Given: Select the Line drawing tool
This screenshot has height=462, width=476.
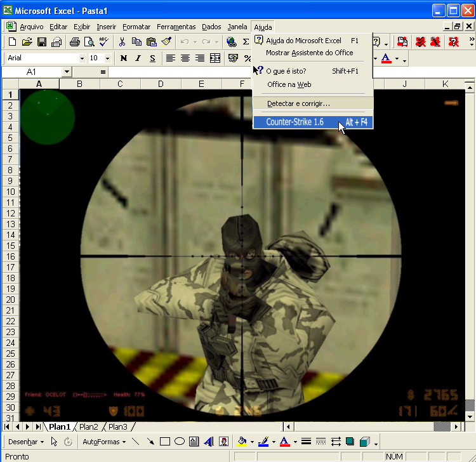Looking at the screenshot, I should coord(136,441).
